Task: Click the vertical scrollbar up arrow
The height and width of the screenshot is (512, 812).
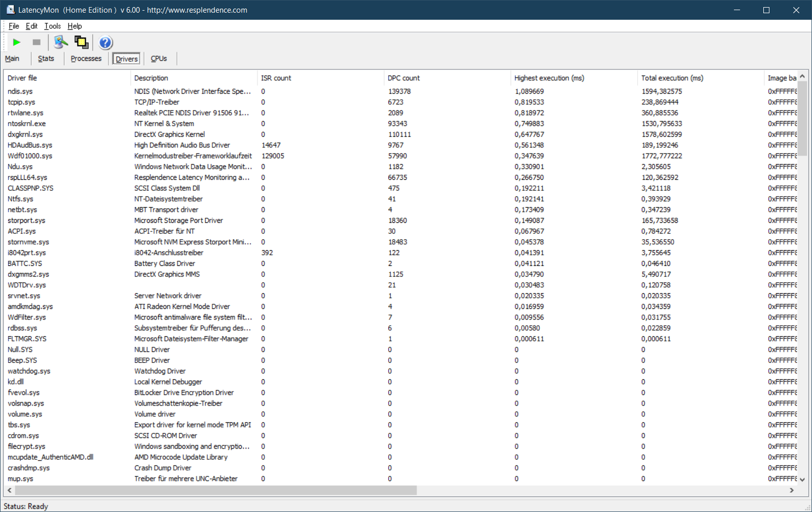Action: point(802,76)
